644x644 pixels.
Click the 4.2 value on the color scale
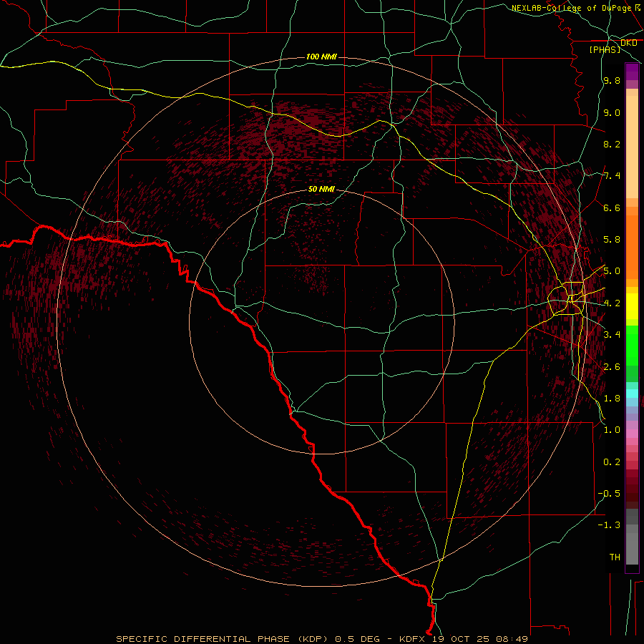point(612,303)
